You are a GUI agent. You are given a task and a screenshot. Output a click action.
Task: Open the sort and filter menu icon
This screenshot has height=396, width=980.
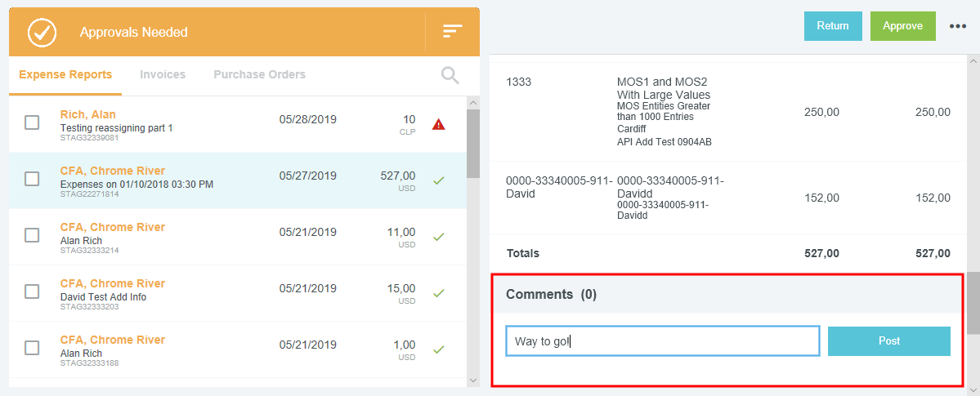[452, 31]
